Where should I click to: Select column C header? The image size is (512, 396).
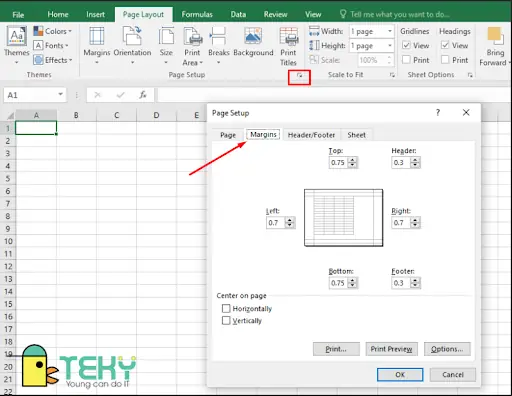tap(116, 115)
